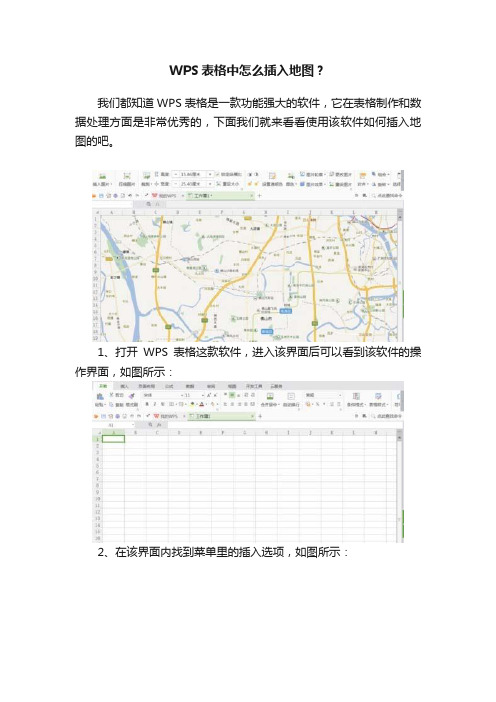Click Conditional Formatting icon in blank spreadsheet
496x702 pixels.
356,396
